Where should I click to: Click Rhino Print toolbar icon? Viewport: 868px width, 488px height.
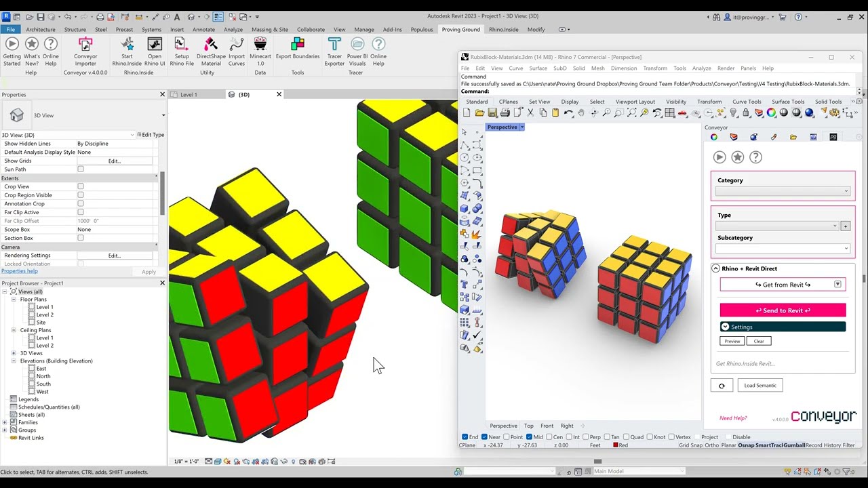(x=505, y=113)
